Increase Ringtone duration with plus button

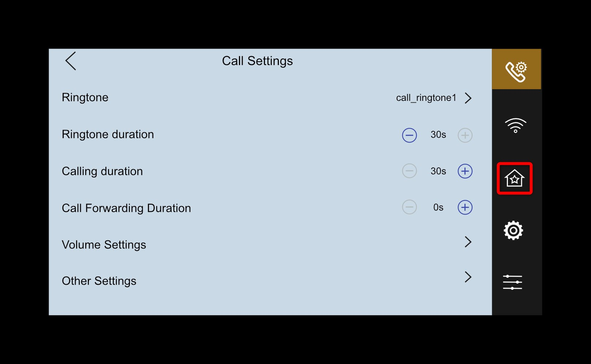pos(465,135)
